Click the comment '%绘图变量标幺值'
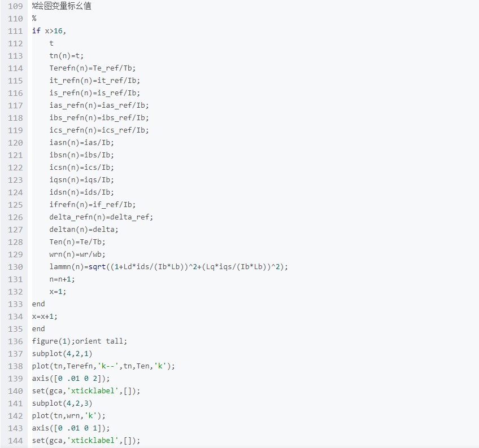This screenshot has height=448, width=479. point(62,6)
